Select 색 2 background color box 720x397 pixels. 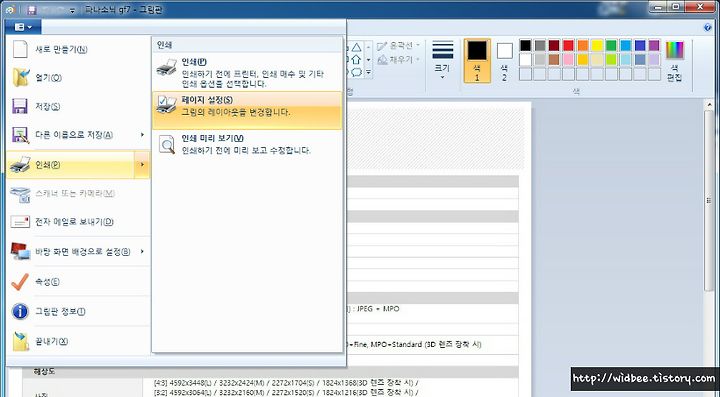[x=504, y=61]
